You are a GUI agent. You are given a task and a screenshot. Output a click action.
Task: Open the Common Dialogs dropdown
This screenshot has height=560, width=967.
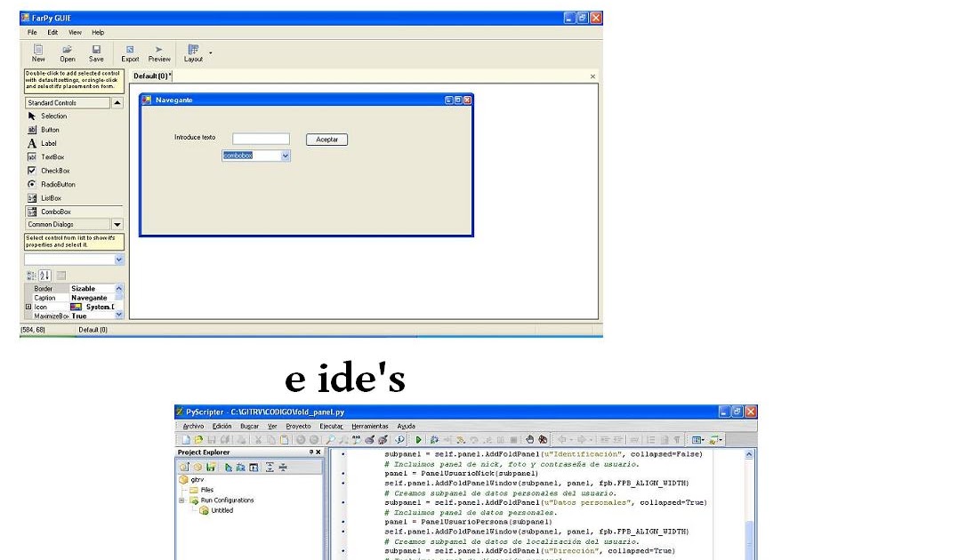117,224
